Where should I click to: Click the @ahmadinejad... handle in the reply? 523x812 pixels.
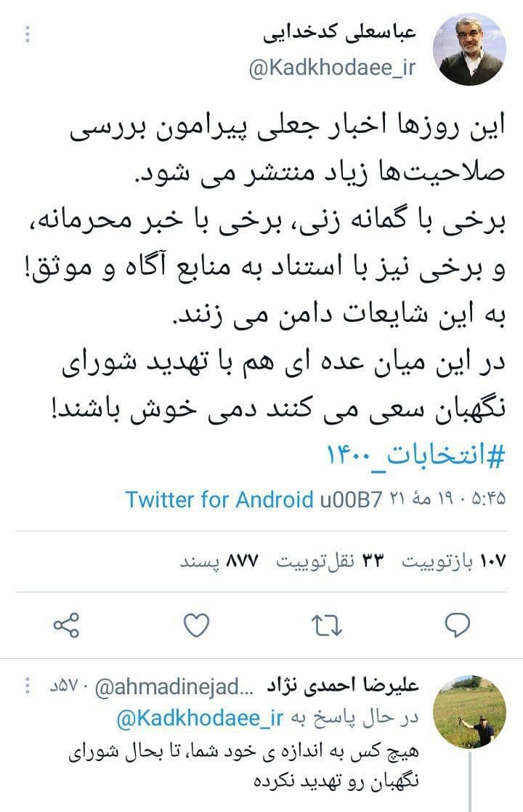click(x=174, y=687)
